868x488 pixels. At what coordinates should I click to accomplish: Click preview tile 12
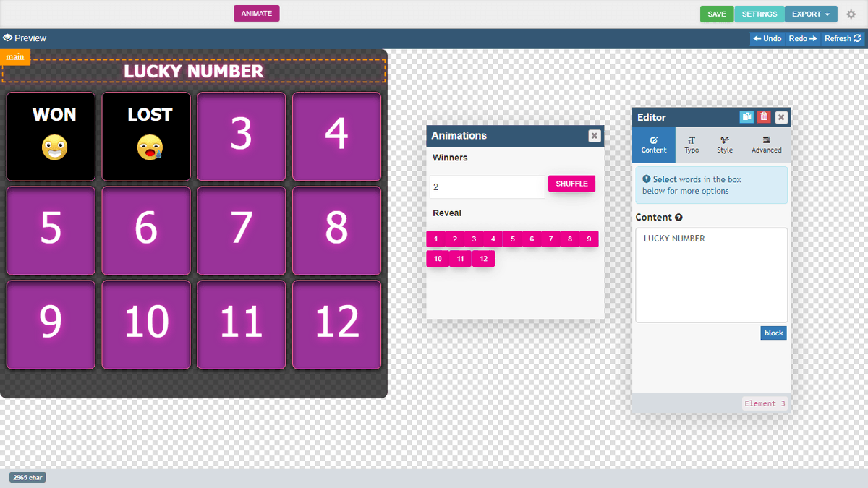tap(336, 325)
